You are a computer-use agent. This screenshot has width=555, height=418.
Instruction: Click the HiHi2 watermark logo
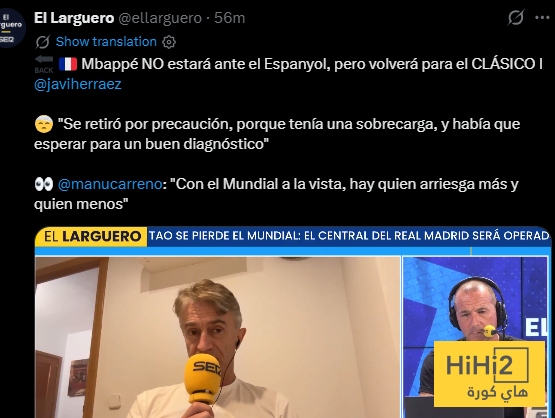pos(489,374)
